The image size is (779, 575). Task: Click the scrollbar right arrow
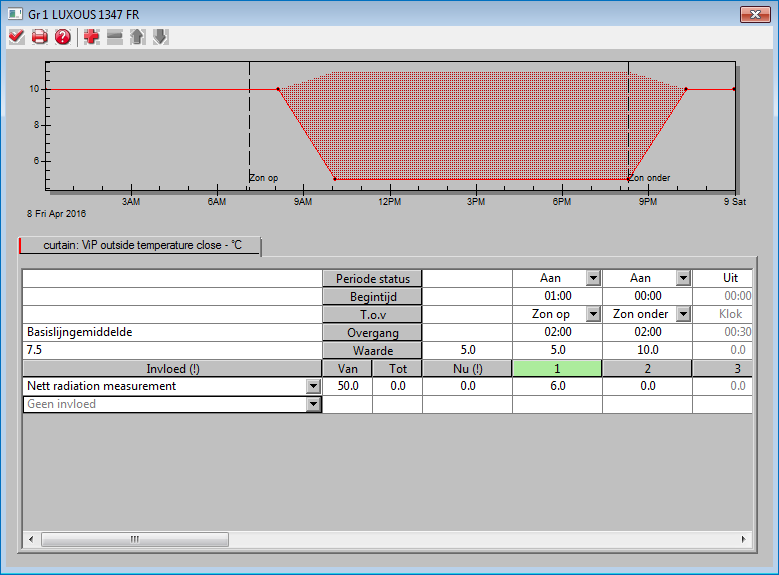743,539
